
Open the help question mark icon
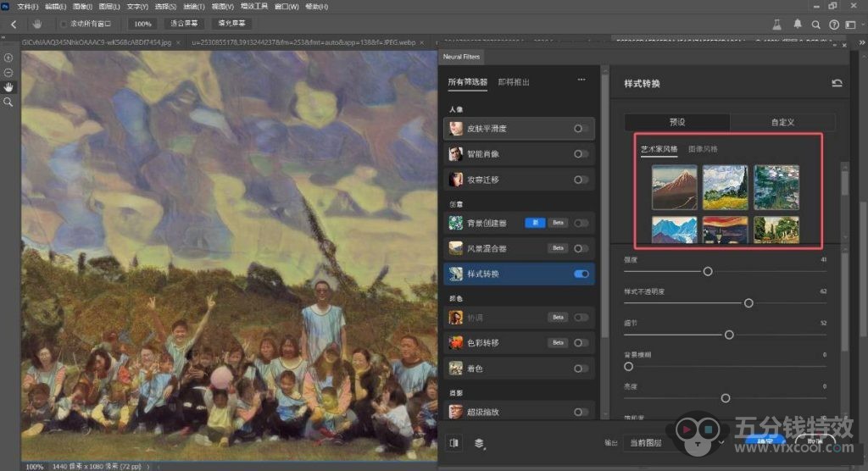click(834, 25)
